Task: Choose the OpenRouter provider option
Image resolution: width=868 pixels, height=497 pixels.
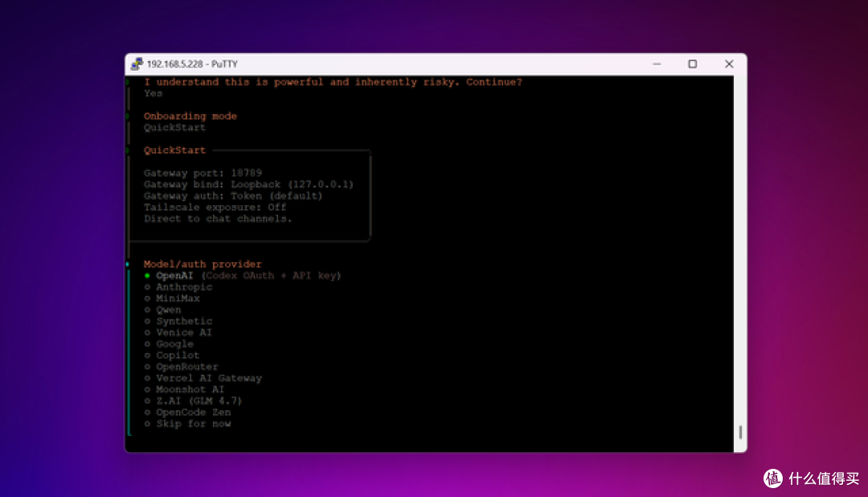Action: click(181, 367)
